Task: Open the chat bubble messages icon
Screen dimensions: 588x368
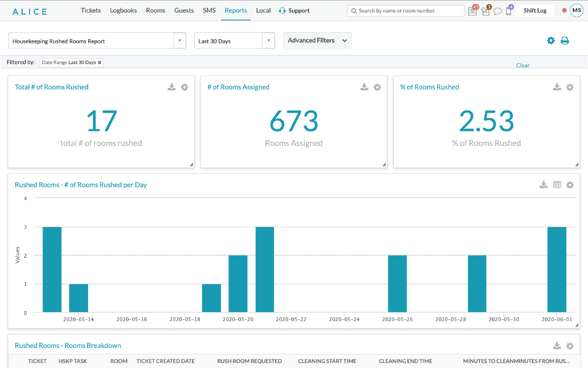Action: click(x=498, y=11)
